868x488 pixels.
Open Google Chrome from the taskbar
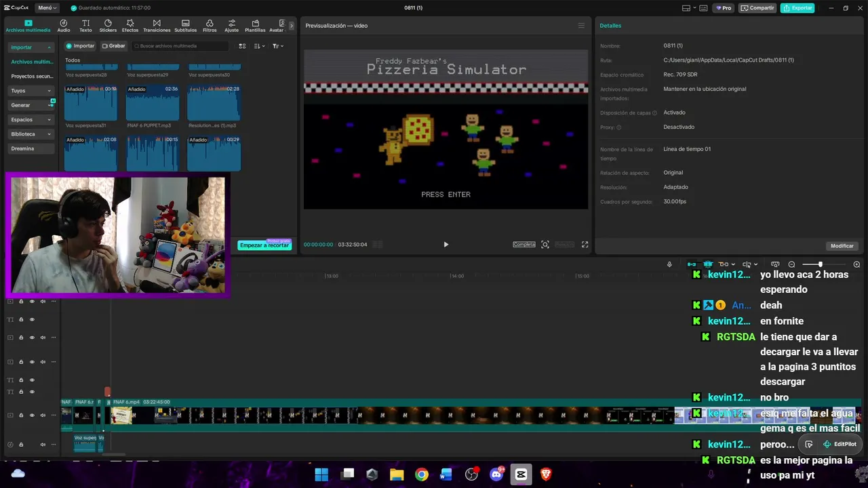[422, 474]
